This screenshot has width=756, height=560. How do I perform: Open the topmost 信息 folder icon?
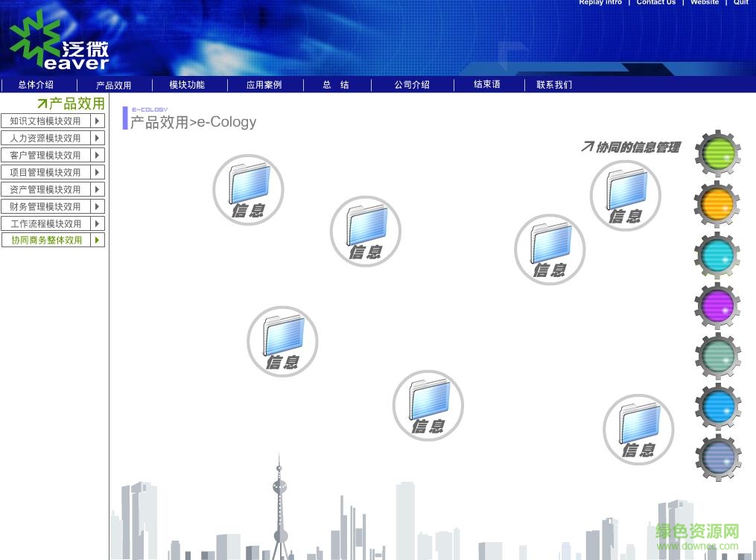[248, 189]
